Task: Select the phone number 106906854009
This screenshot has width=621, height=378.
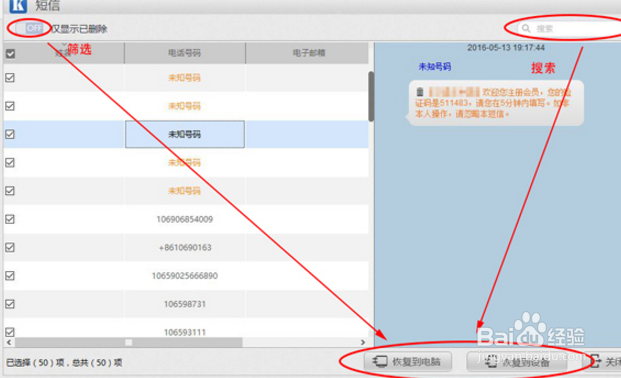Action: click(x=185, y=219)
